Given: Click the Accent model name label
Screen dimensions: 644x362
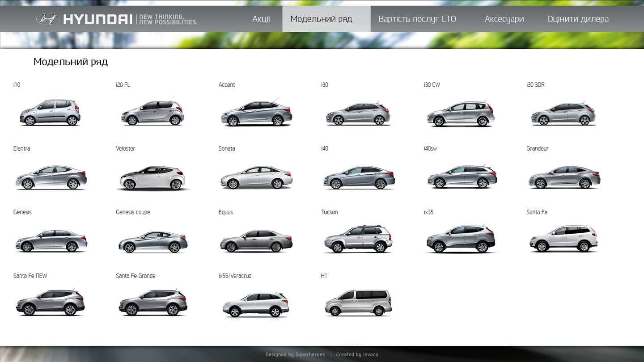Looking at the screenshot, I should (x=227, y=85).
